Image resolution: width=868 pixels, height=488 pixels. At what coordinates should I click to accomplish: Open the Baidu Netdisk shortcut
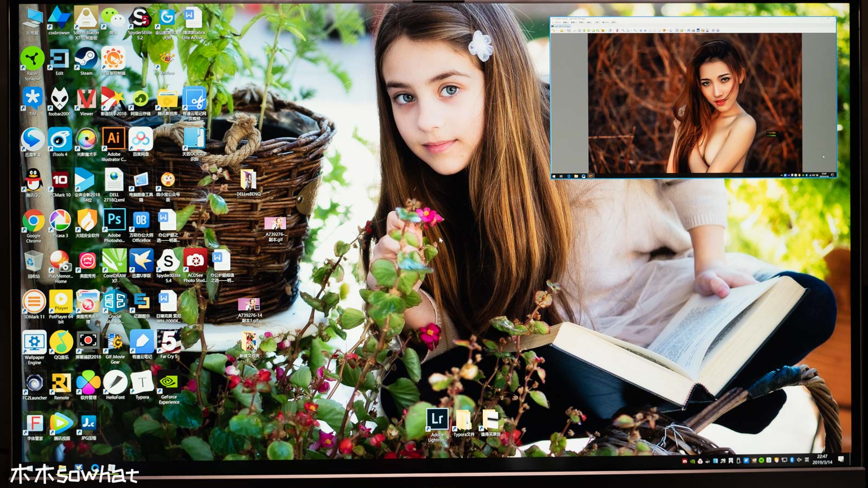tap(141, 143)
